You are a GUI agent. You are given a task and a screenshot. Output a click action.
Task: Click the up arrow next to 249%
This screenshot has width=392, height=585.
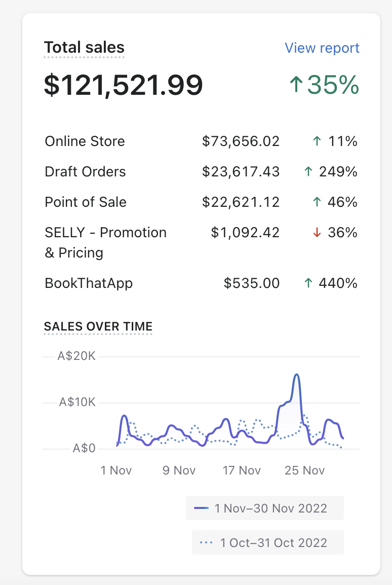[307, 172]
